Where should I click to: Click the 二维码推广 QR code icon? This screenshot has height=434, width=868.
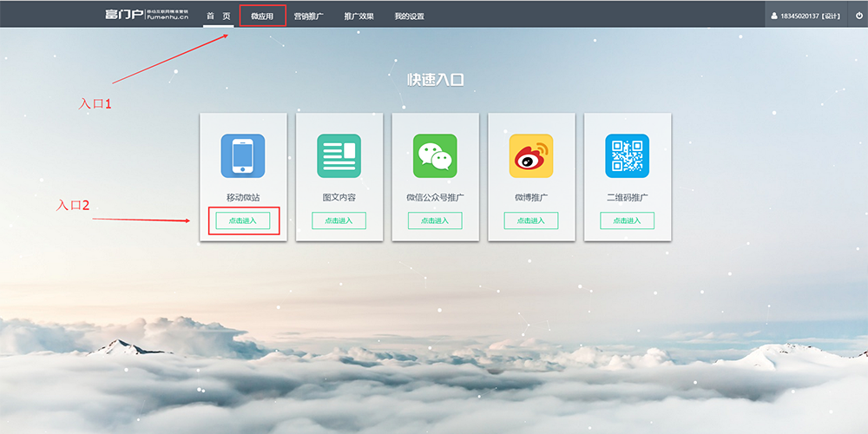628,155
